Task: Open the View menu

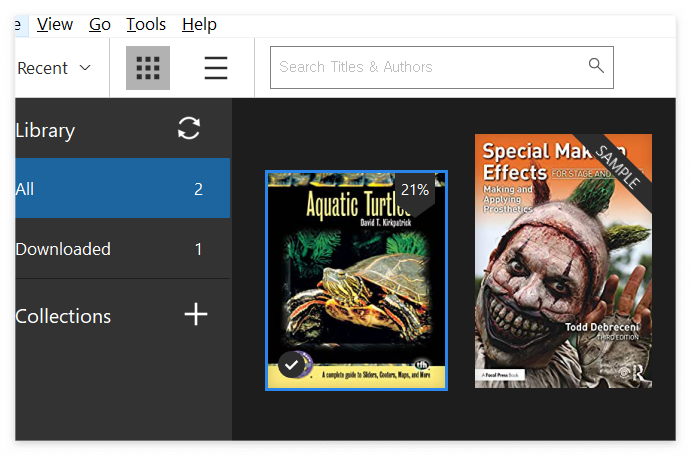Action: pos(55,25)
